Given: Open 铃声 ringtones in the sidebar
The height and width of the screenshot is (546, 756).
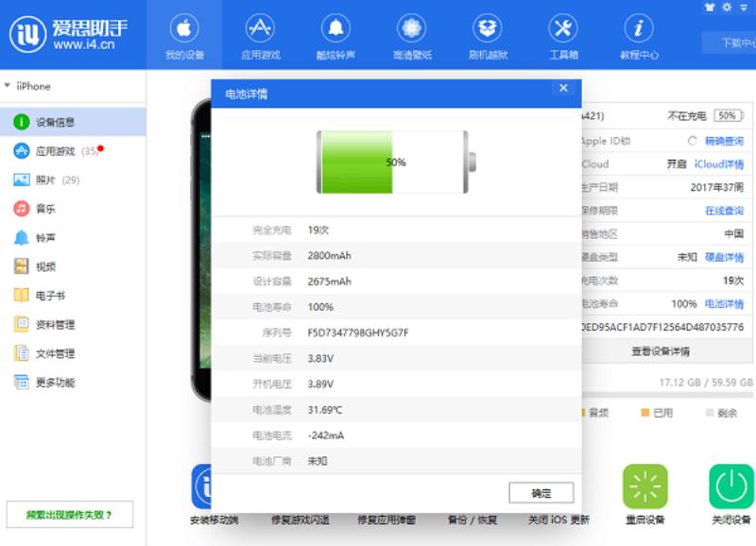Looking at the screenshot, I should pos(73,238).
